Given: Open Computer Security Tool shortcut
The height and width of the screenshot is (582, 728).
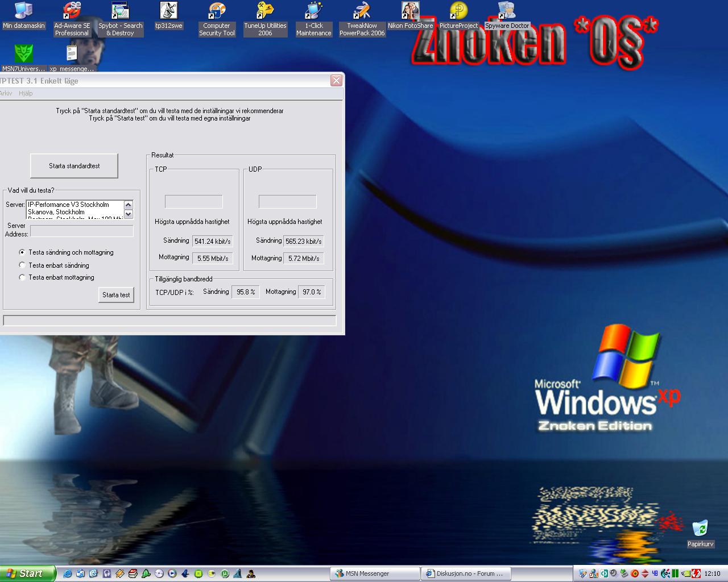Looking at the screenshot, I should [x=217, y=19].
